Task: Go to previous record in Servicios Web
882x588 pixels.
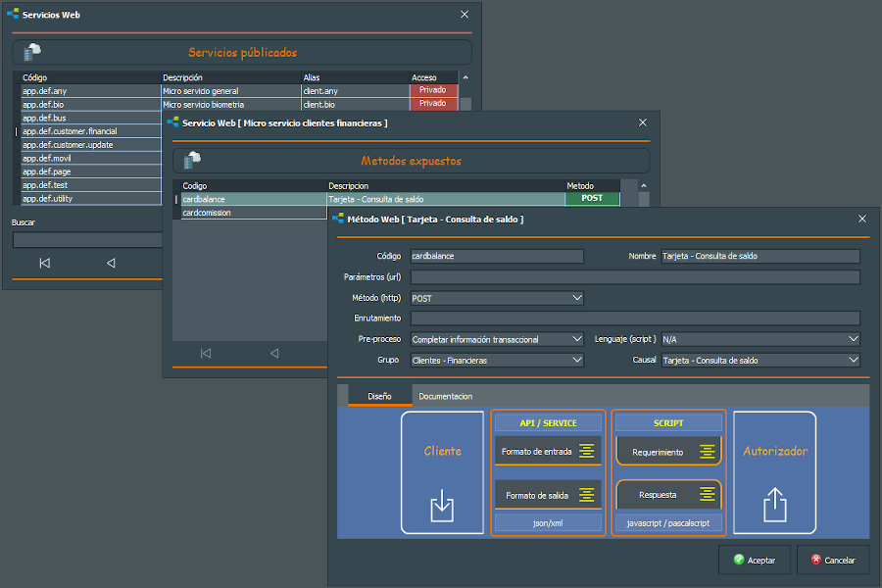Action: 111,263
